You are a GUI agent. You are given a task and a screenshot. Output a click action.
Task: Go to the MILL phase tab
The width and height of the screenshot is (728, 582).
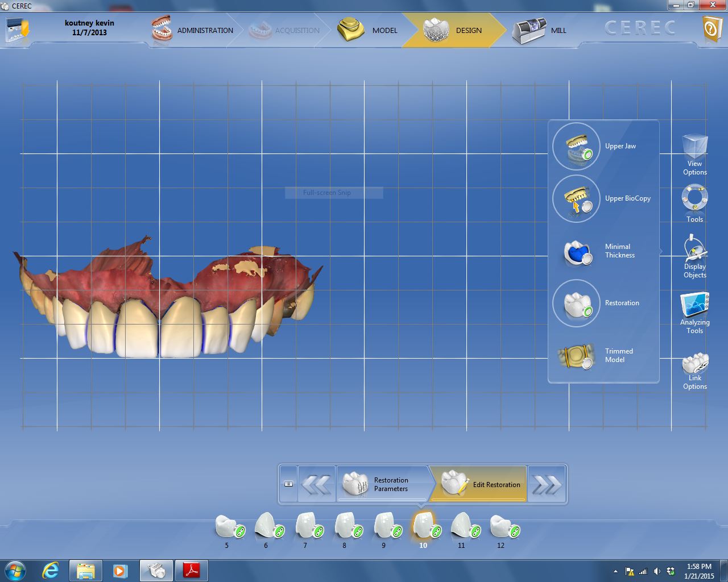[540, 30]
